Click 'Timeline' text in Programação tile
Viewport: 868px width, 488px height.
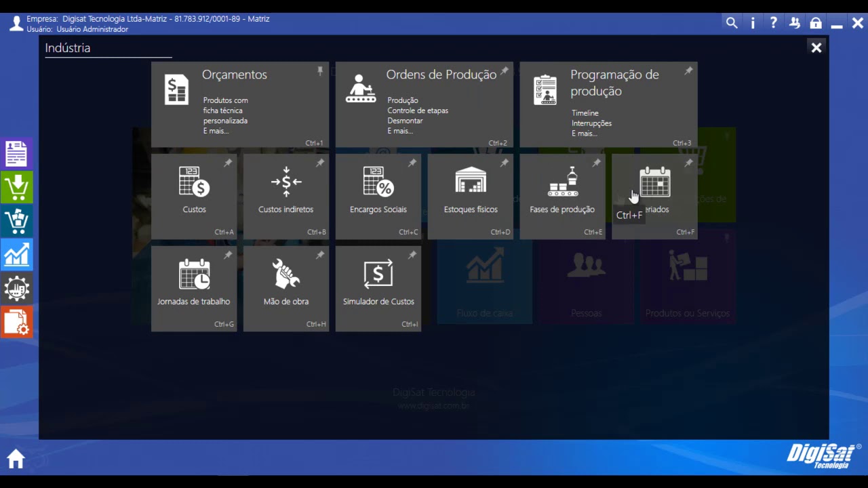(x=585, y=113)
